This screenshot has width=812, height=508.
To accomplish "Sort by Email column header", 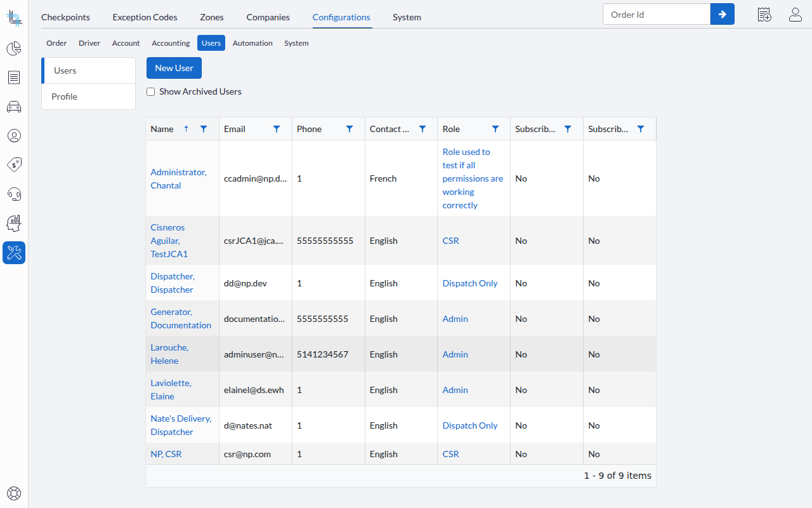I will tap(235, 129).
